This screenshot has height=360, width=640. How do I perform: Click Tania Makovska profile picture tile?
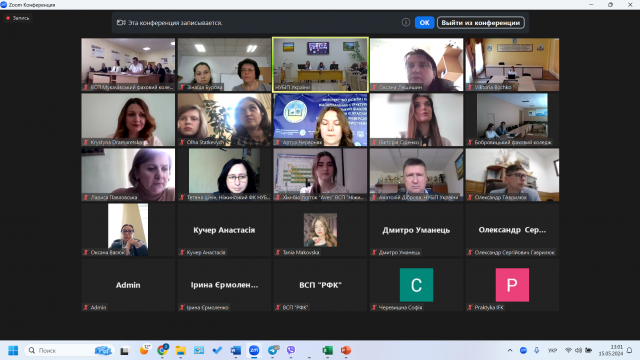coord(320,230)
